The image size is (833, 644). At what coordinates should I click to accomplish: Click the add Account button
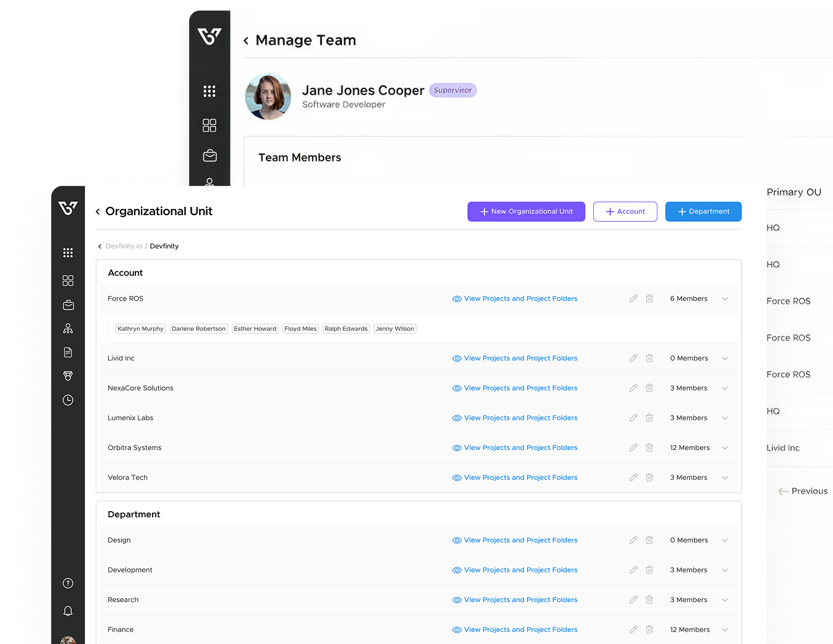[625, 211]
